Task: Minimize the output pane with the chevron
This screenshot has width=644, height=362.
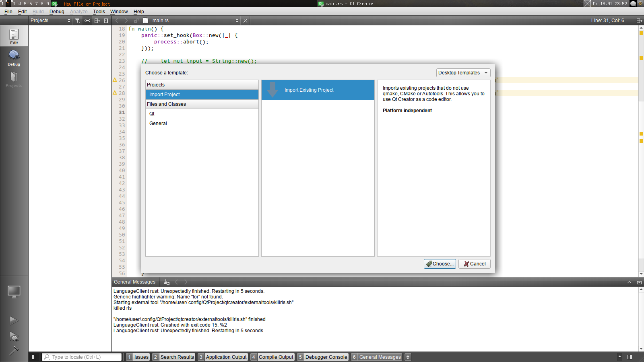Action: click(629, 282)
